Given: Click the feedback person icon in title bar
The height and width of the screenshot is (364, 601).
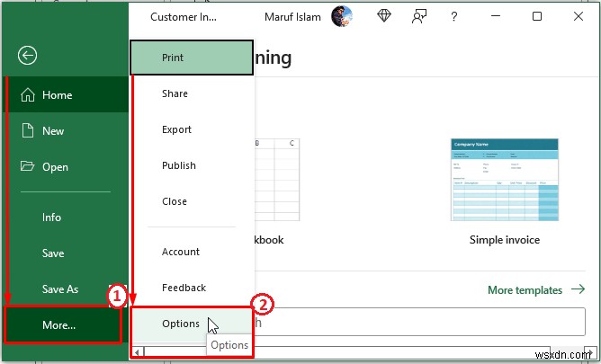Looking at the screenshot, I should click(x=419, y=16).
